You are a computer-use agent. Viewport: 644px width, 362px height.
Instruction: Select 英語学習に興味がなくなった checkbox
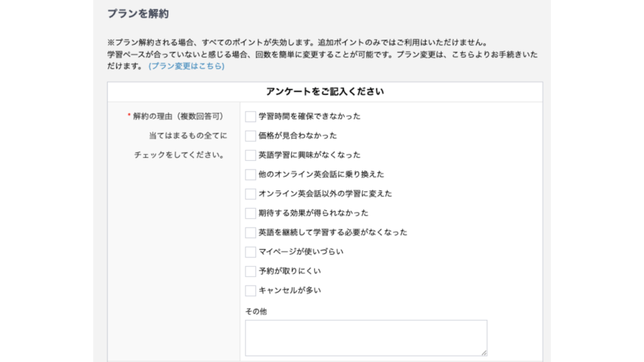point(250,155)
